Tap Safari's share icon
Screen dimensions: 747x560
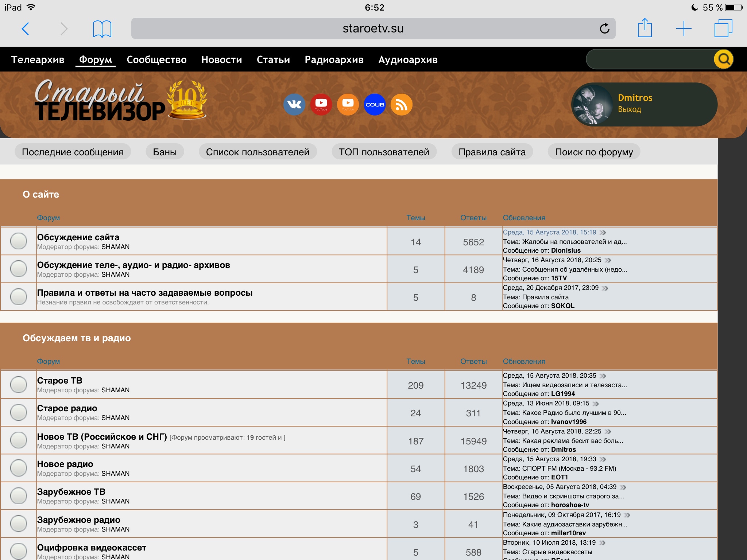click(645, 28)
